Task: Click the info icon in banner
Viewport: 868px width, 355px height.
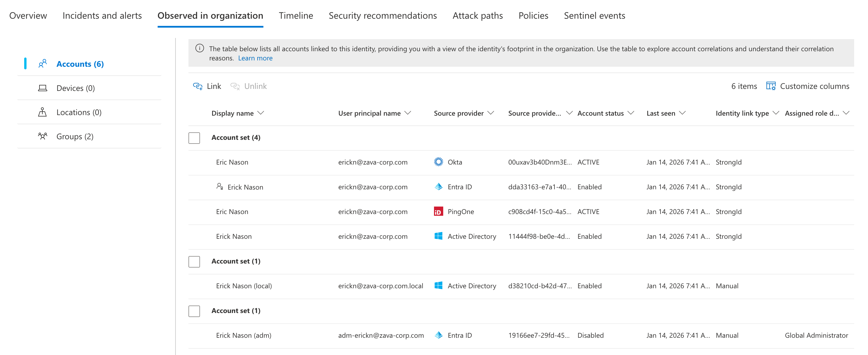Action: tap(199, 48)
